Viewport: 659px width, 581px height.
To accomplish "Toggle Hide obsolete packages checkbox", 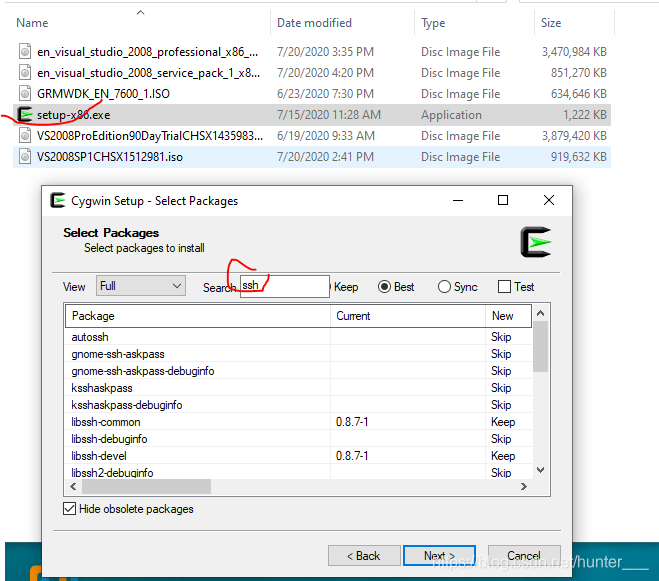I will (69, 509).
